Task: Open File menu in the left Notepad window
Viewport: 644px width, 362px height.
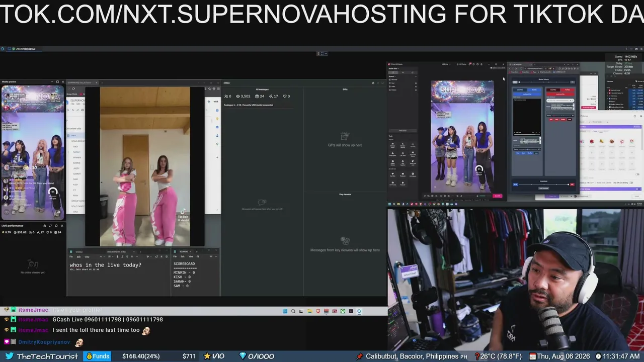Action: (x=71, y=256)
